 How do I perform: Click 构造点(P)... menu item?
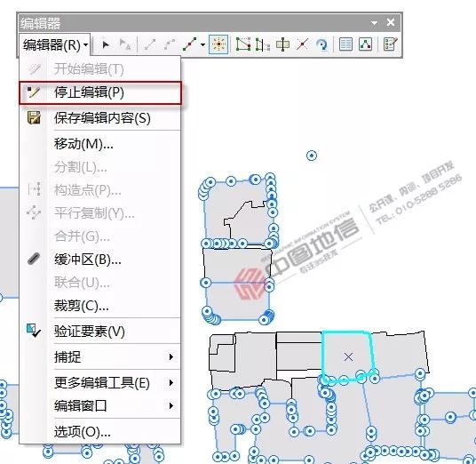click(100, 190)
